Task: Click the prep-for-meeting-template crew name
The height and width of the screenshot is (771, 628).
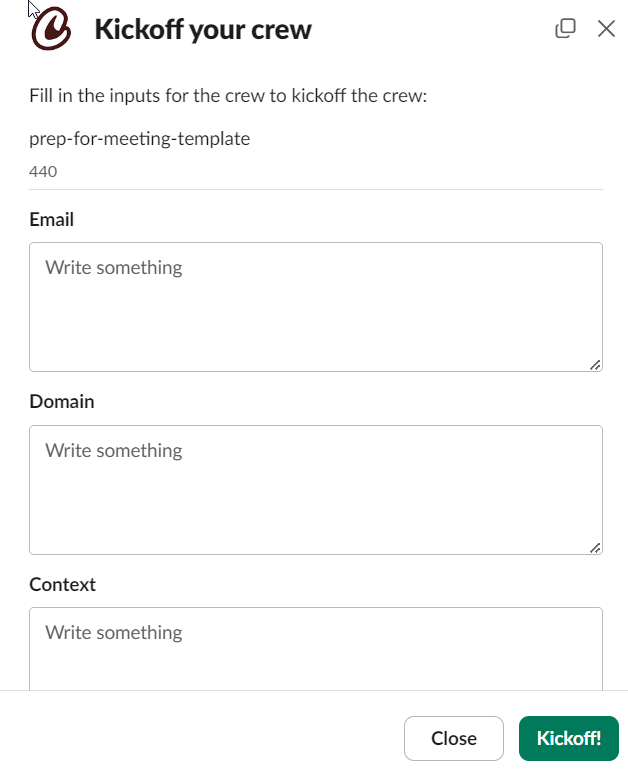Action: 140,138
